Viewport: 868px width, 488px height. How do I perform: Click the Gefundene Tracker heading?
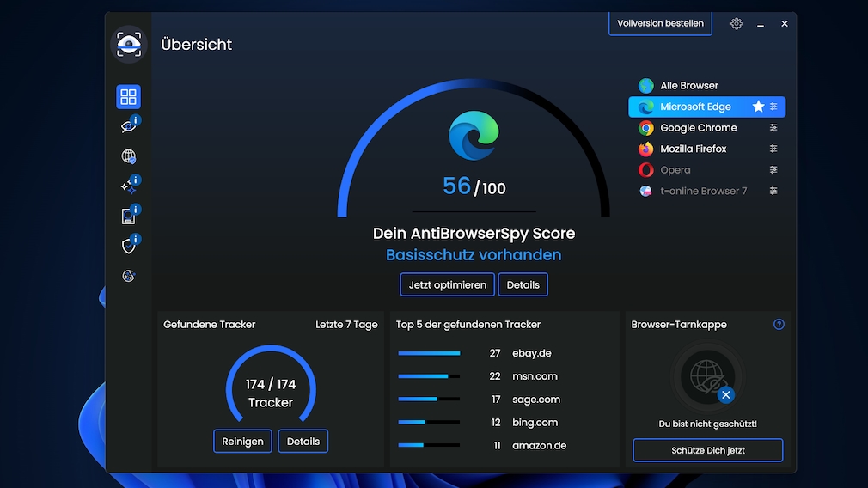pyautogui.click(x=209, y=324)
